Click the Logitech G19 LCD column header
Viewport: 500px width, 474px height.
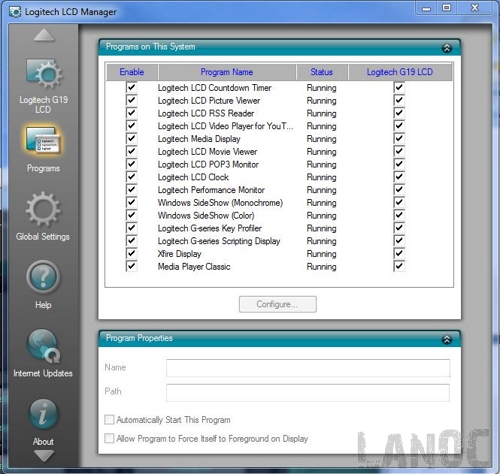click(x=400, y=72)
